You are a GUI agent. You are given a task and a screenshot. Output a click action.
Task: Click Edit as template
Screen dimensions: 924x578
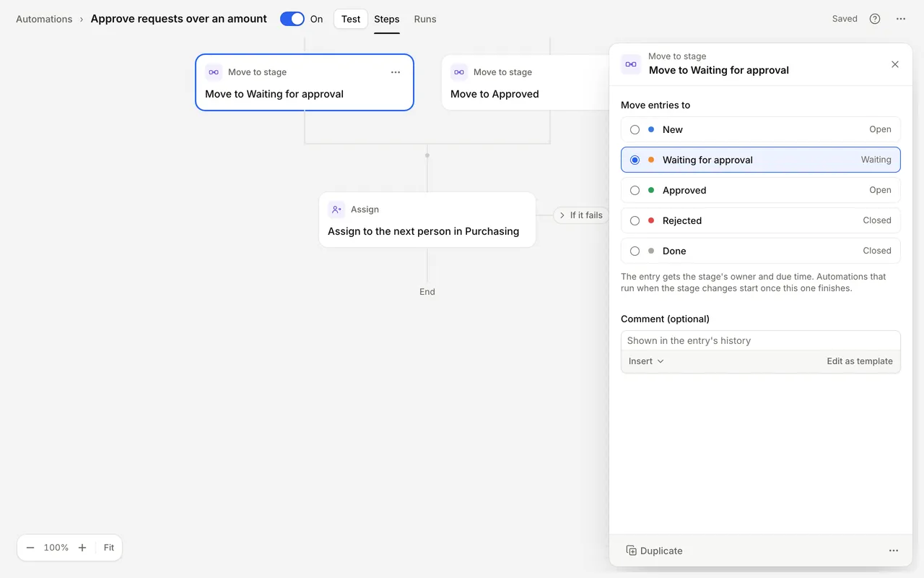click(860, 361)
